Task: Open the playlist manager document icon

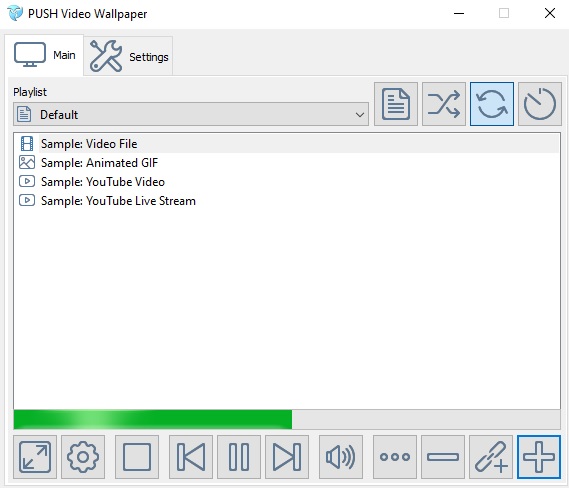Action: tap(396, 104)
